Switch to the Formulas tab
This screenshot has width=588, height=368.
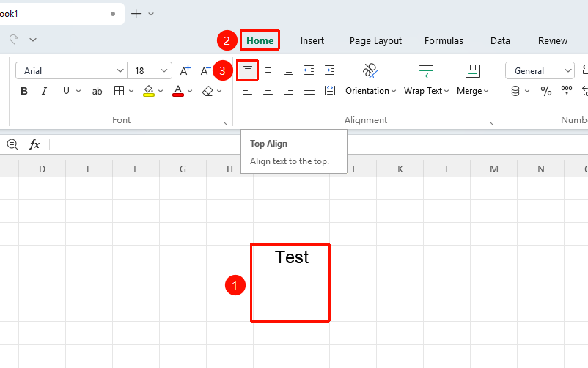click(x=444, y=40)
